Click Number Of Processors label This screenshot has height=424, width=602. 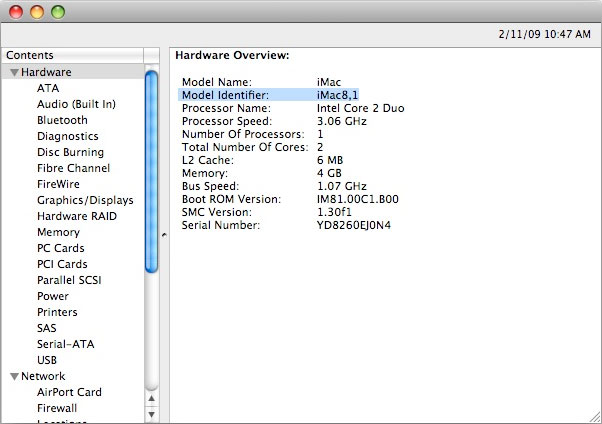click(x=243, y=134)
